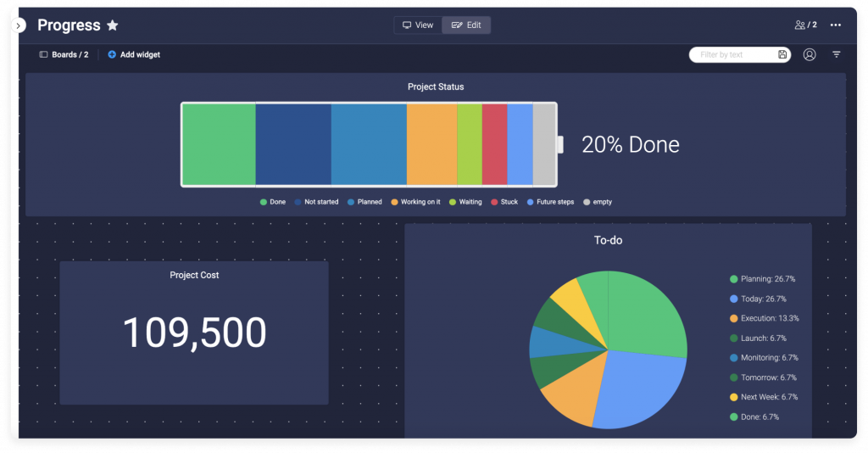The width and height of the screenshot is (868, 453).
Task: Expand the collapsed left sidebar arrow
Action: coord(19,26)
